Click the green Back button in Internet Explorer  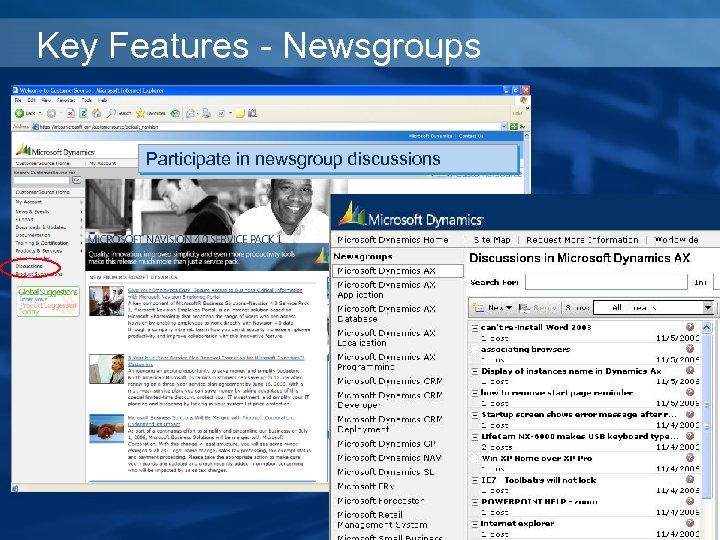click(19, 113)
